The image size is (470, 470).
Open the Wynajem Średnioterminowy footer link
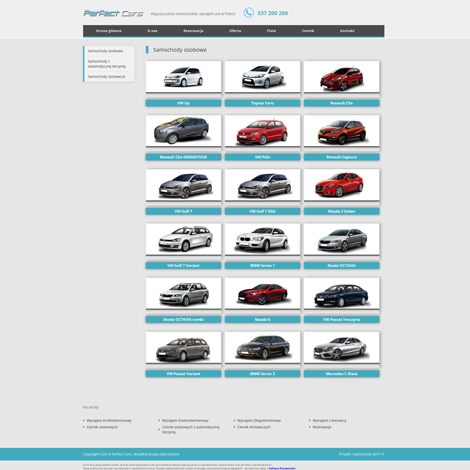[x=185, y=421]
